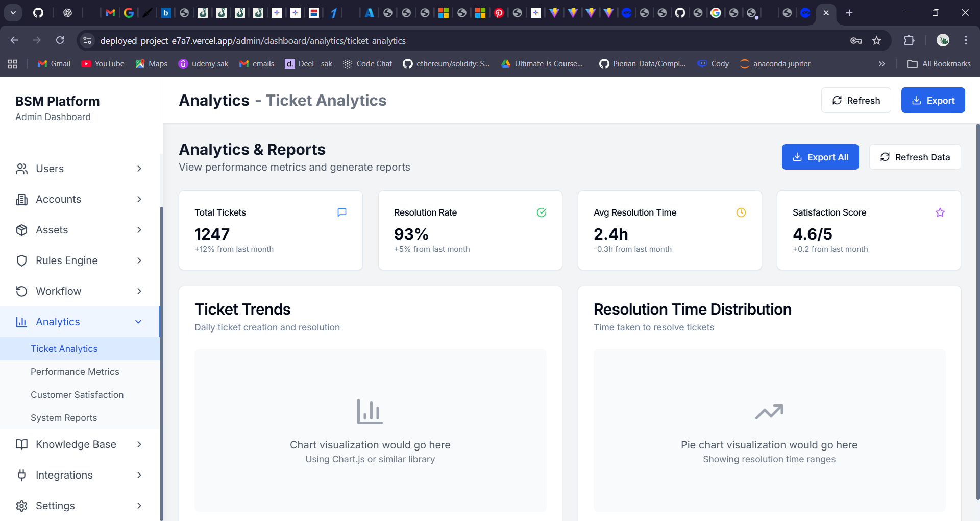Screen dimensions: 980x521
Task: Expand the Rules Engine menu chevron
Action: 139,260
